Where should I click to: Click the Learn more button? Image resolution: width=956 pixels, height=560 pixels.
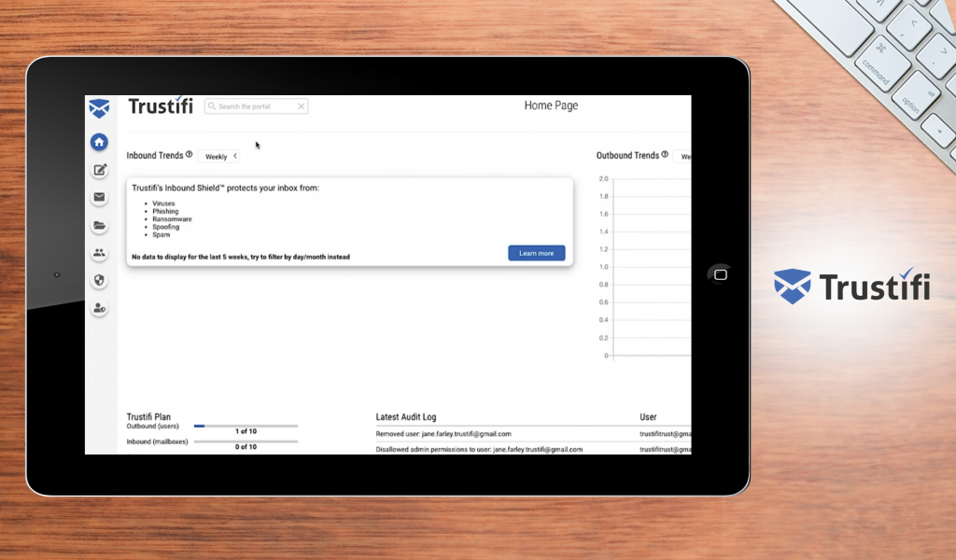coord(537,253)
